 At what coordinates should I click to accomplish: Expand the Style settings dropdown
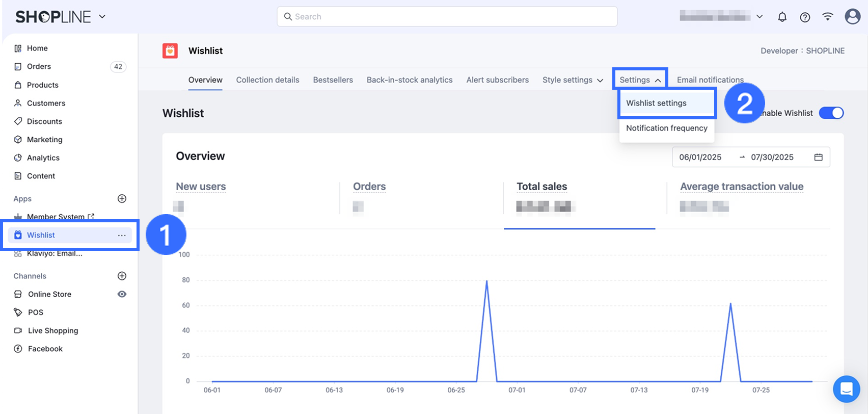[573, 80]
